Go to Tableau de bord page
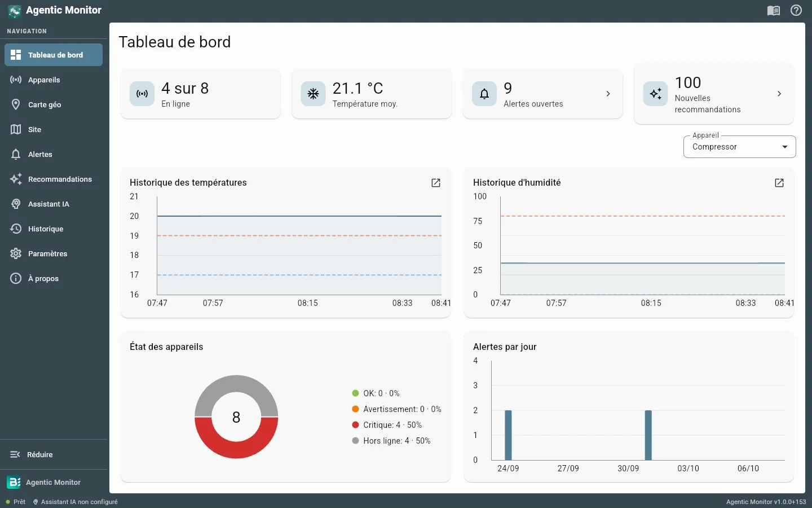Screen dimensions: 812x508 54,55
